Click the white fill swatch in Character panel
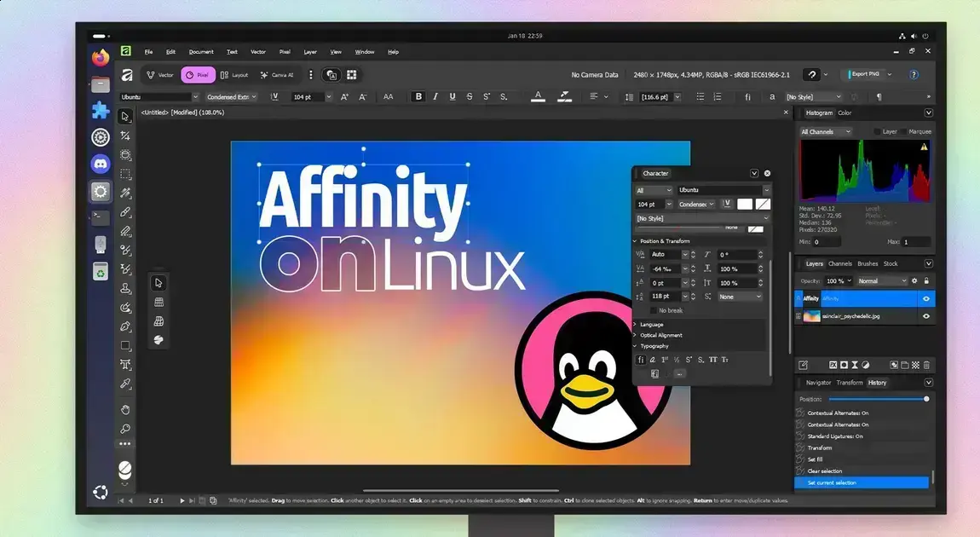980x537 pixels. pyautogui.click(x=745, y=205)
